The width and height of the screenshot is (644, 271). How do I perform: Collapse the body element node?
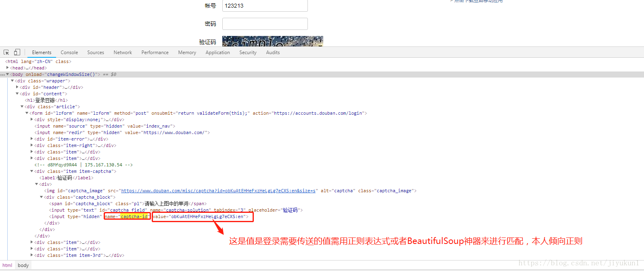[8, 74]
